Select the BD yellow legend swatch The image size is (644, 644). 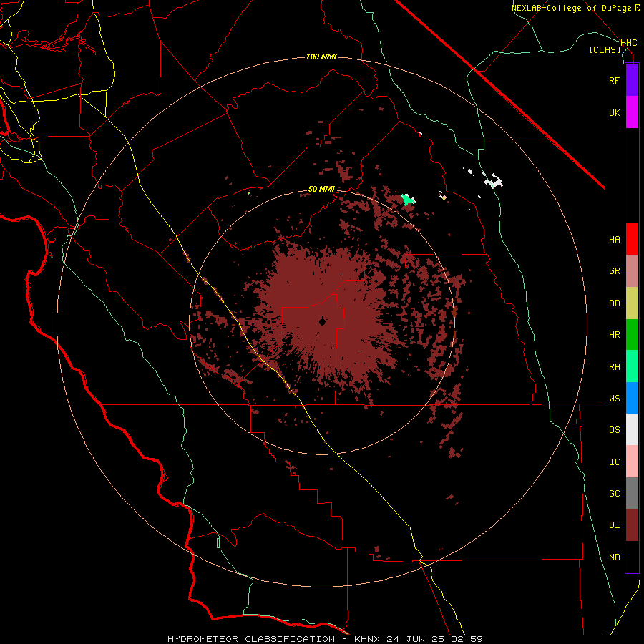[632, 303]
